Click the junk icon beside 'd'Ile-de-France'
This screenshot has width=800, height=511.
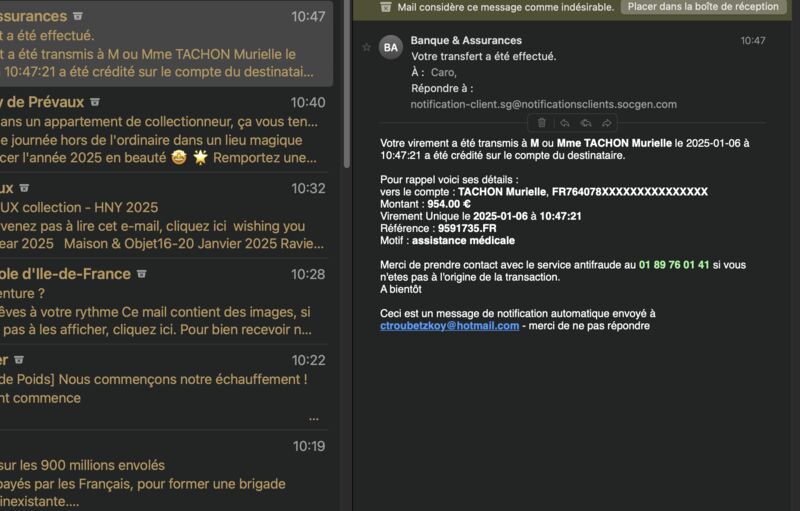coord(142,274)
